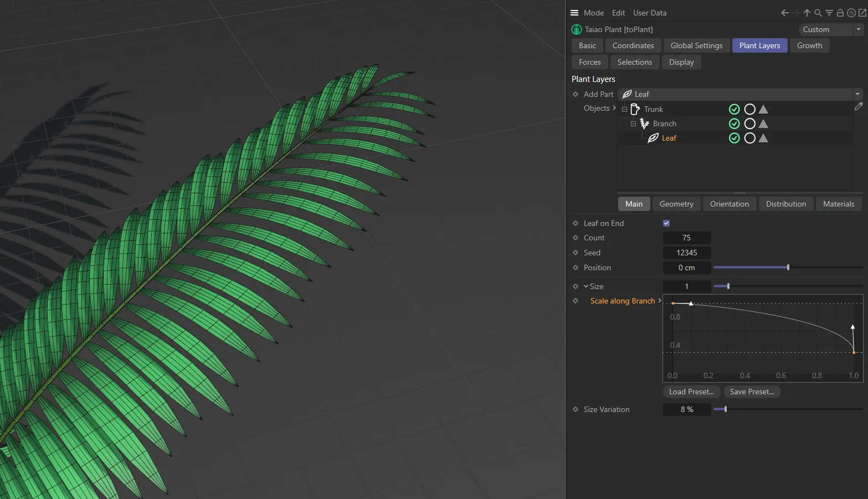The width and height of the screenshot is (868, 499).
Task: Click the Seed value input field
Action: click(x=687, y=253)
